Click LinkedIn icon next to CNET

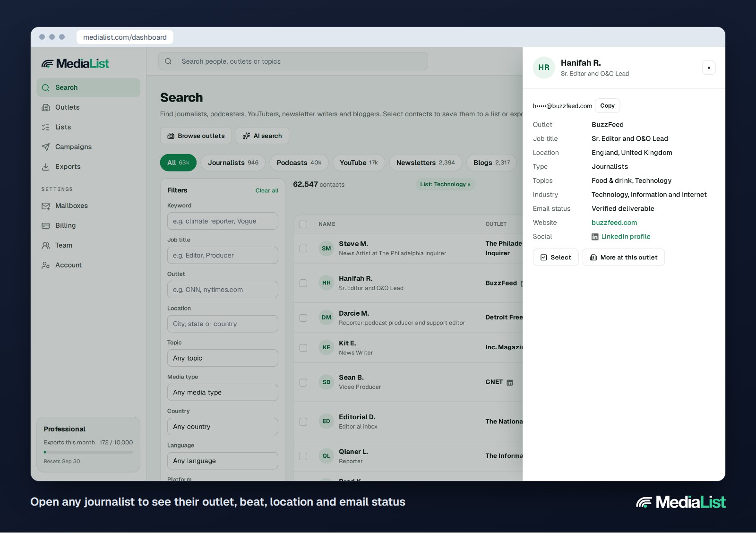(510, 383)
